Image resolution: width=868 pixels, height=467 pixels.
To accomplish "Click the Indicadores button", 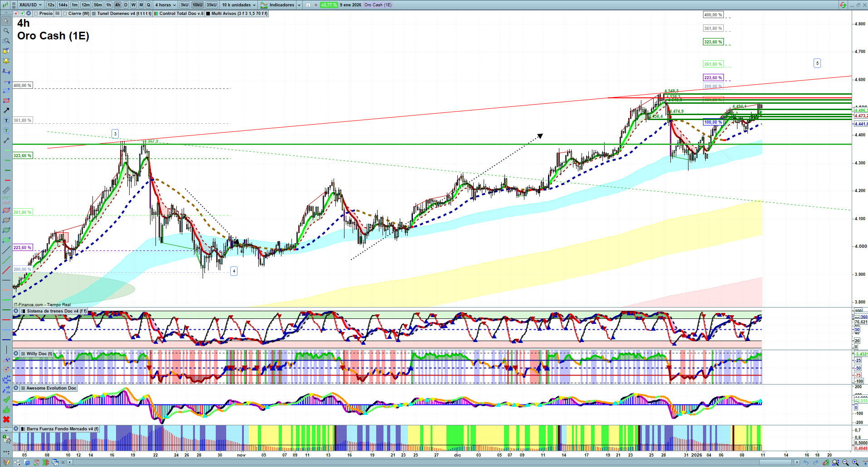I will [x=281, y=5].
